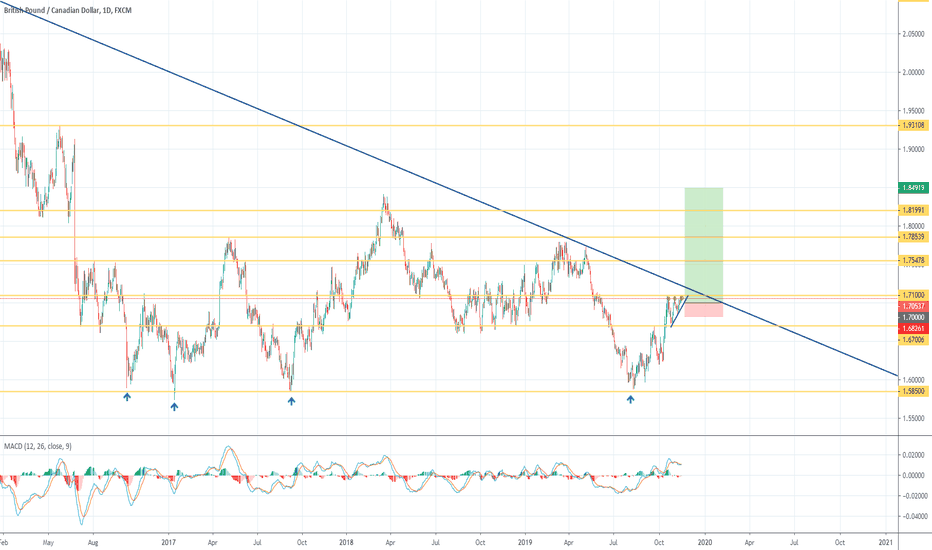932x550 pixels.
Task: Select the red 1.68261 stop price label
Action: (913, 327)
